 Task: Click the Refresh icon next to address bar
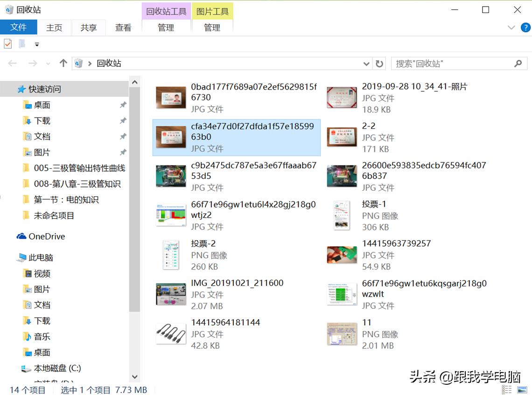pyautogui.click(x=379, y=63)
